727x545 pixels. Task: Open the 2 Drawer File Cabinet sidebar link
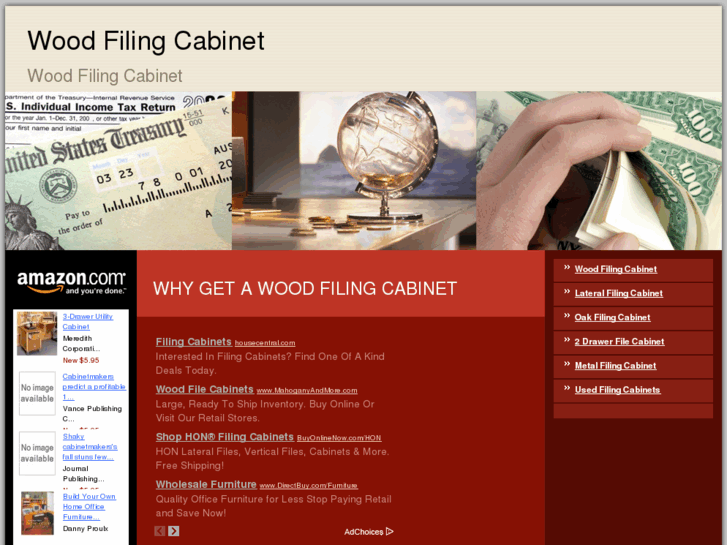[x=619, y=341]
